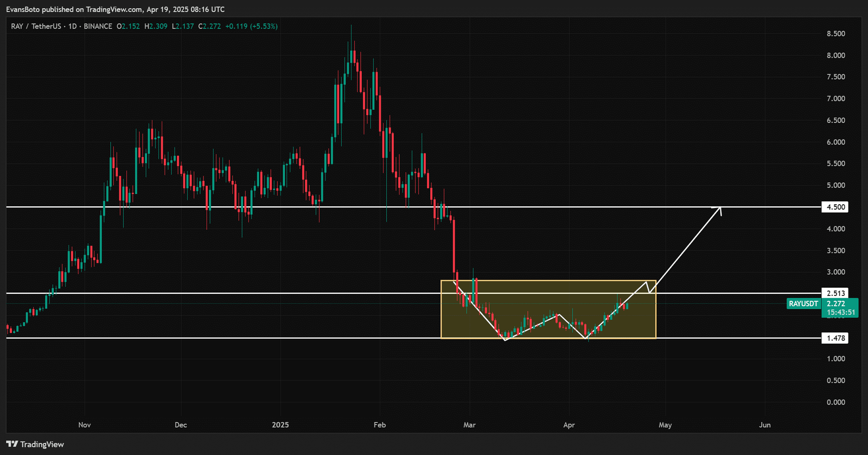
Task: Select the 4.500 price label on axis
Action: pos(835,207)
